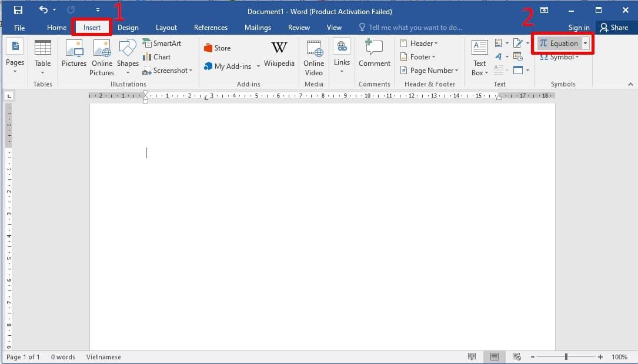The width and height of the screenshot is (638, 364).
Task: Insert a Chart
Action: coord(157,56)
